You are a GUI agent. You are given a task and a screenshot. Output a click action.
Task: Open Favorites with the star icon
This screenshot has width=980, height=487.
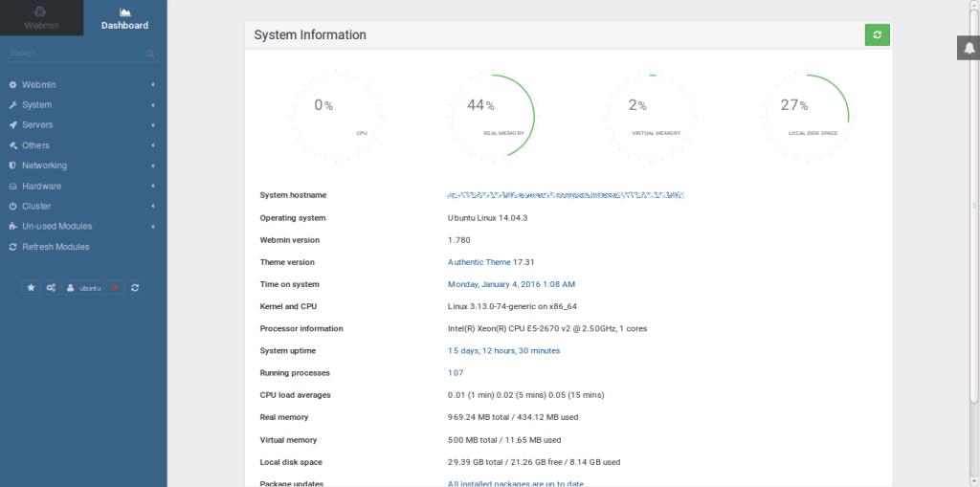(x=31, y=288)
